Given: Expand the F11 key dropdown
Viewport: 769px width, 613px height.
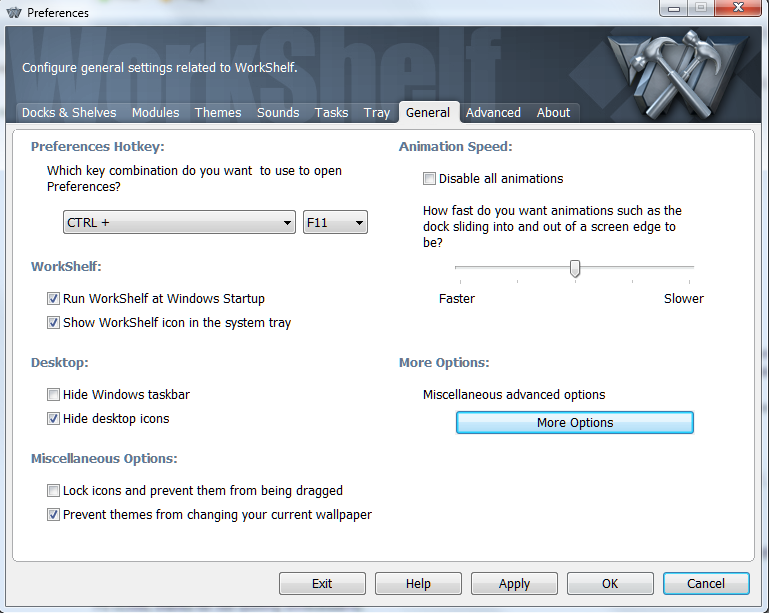Looking at the screenshot, I should coord(335,223).
